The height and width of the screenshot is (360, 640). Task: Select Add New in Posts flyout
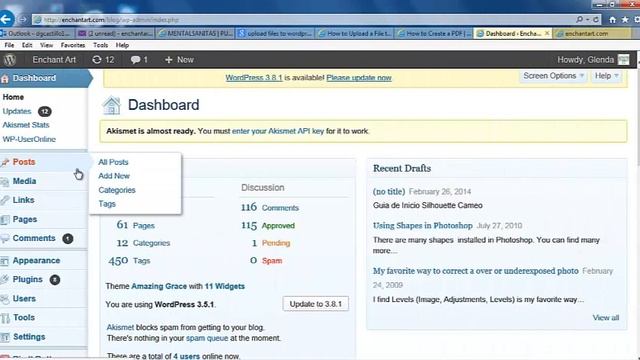(x=114, y=176)
